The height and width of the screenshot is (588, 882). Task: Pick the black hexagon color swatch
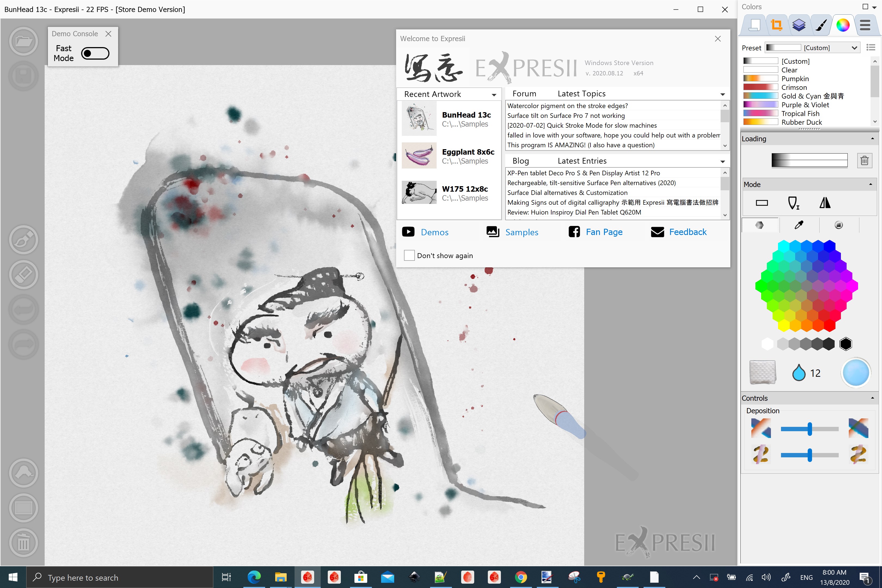(846, 344)
